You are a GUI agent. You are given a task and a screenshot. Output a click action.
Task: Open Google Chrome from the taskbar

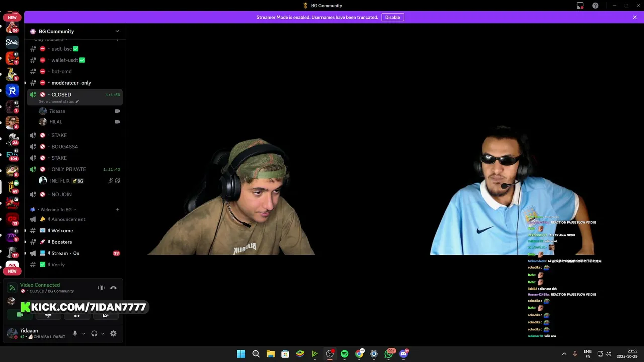point(359,354)
